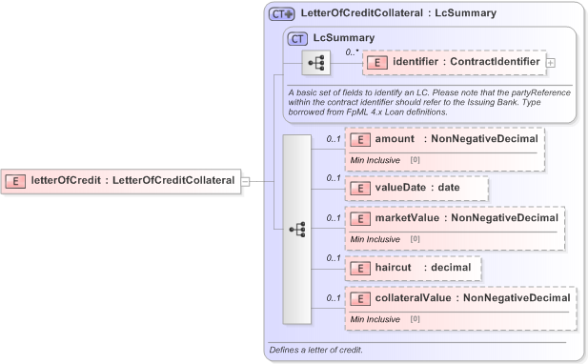Click the E icon of valueDate element
This screenshot has width=588, height=364.
point(360,188)
